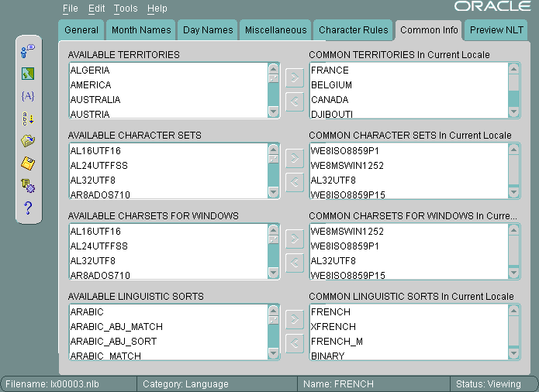Click the add arrow for Windows charsets

tap(294, 239)
